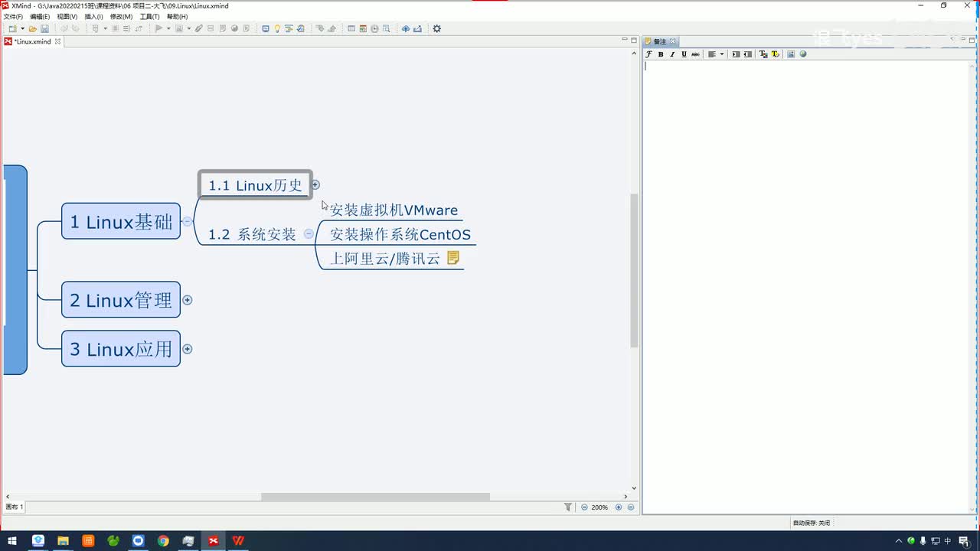Expand the 2 Linux管理 topic
Screen dimensions: 980x551
pyautogui.click(x=187, y=300)
